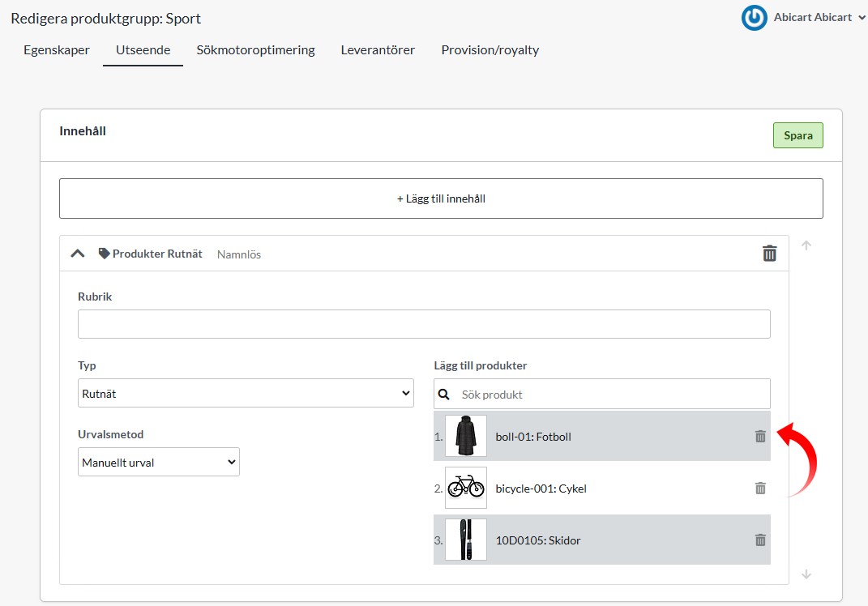The image size is (868, 606).
Task: Click the Abicart logo icon
Action: pos(755,18)
